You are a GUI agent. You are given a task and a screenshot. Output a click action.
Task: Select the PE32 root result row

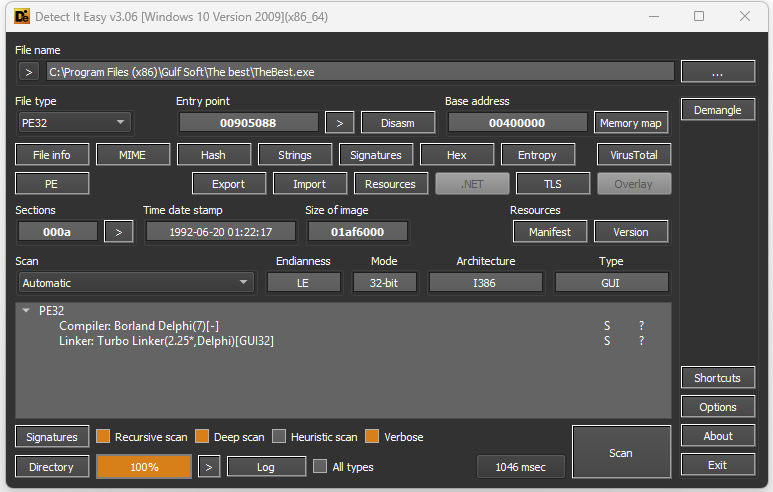343,311
